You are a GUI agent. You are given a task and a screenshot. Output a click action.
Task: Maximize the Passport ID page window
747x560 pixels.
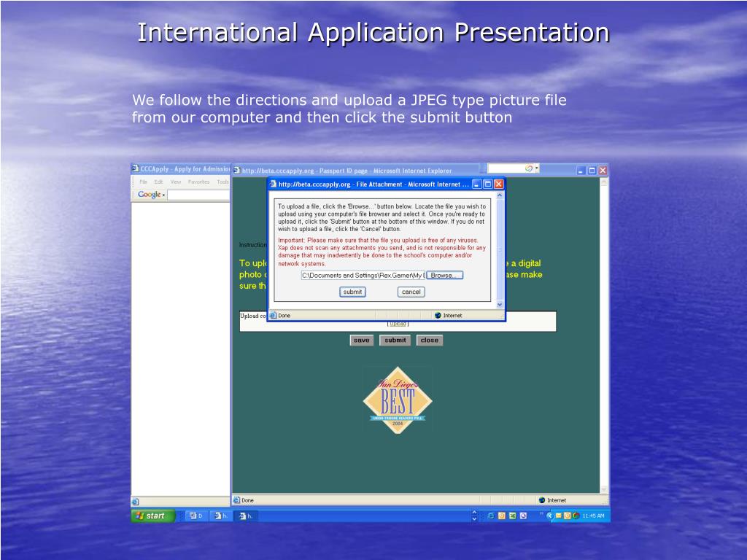(592, 171)
